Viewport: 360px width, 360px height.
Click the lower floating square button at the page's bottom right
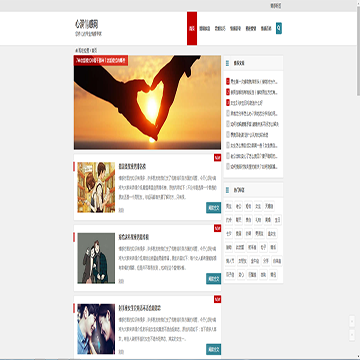click(x=352, y=335)
